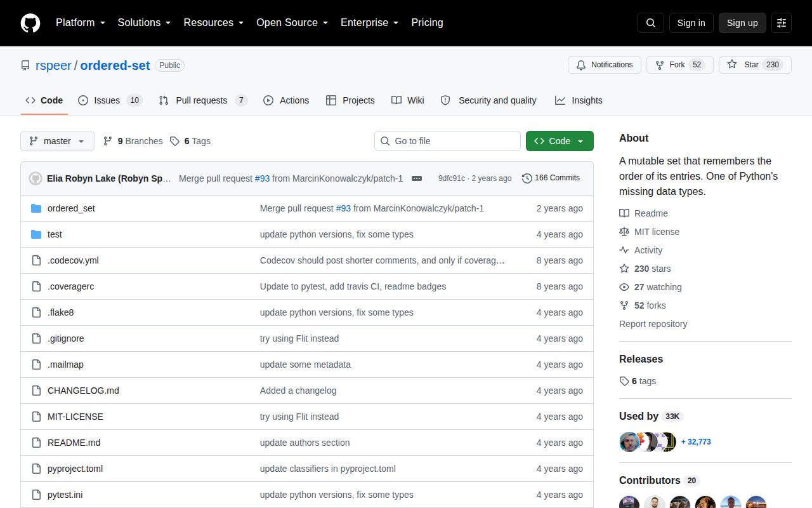Switch to the Actions tab
Viewport: 812px width, 508px height.
tap(286, 100)
